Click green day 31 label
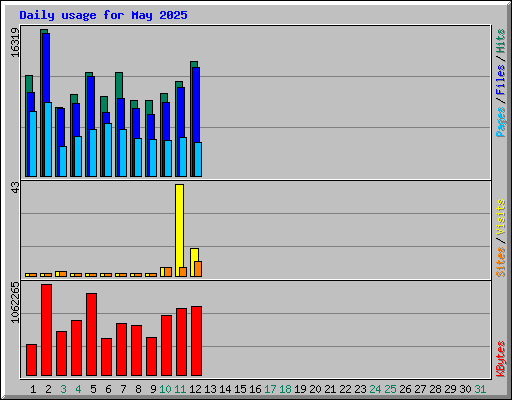Screen dimensions: 512x400 point(480,389)
